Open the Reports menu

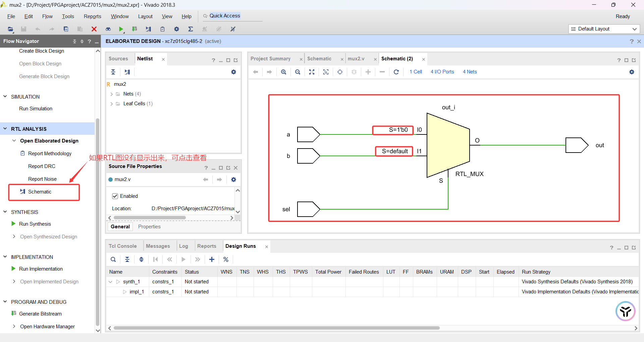click(x=92, y=16)
